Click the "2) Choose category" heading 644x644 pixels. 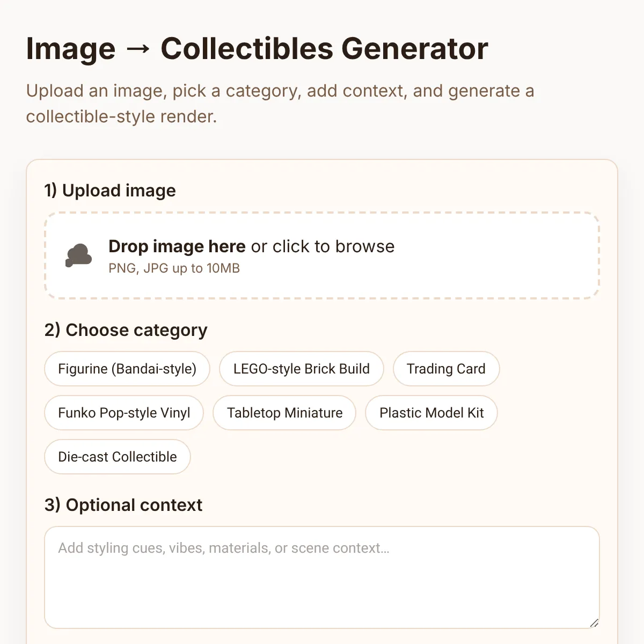point(126,330)
